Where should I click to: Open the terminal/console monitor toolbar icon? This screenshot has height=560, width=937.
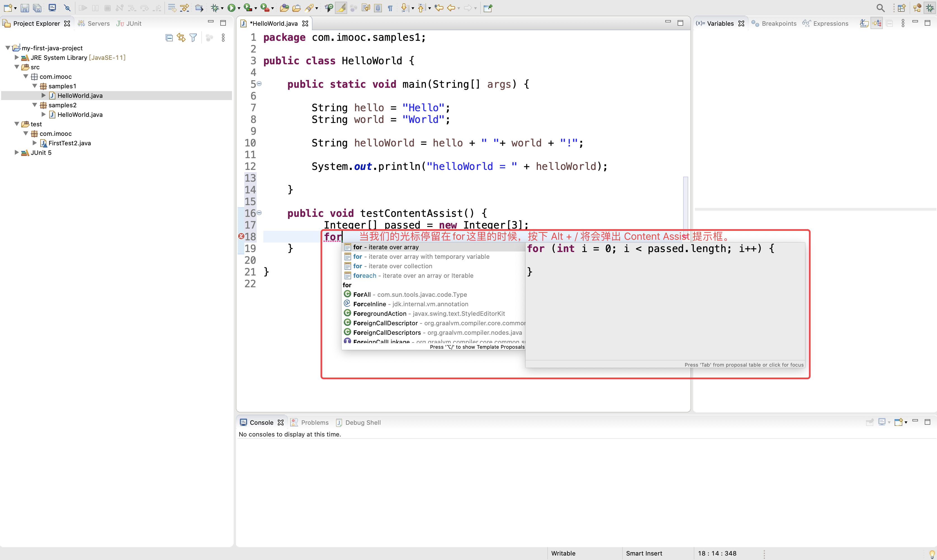pos(53,8)
